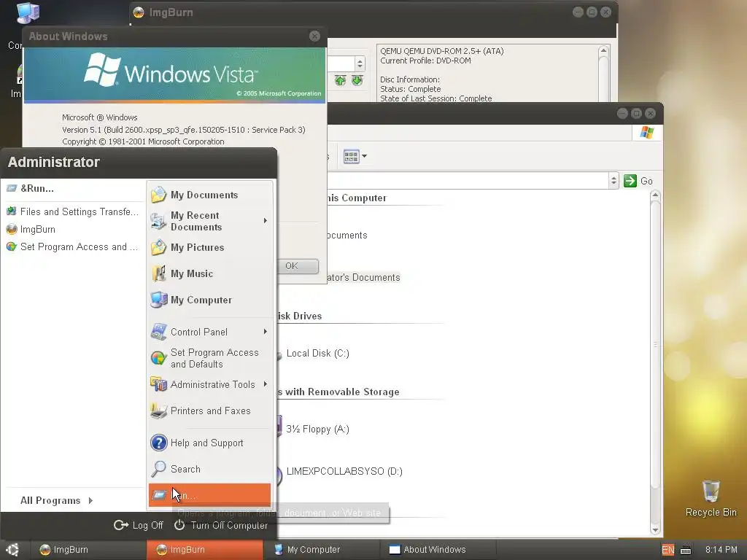
Task: Click OK in About Windows dialog
Action: coord(298,266)
